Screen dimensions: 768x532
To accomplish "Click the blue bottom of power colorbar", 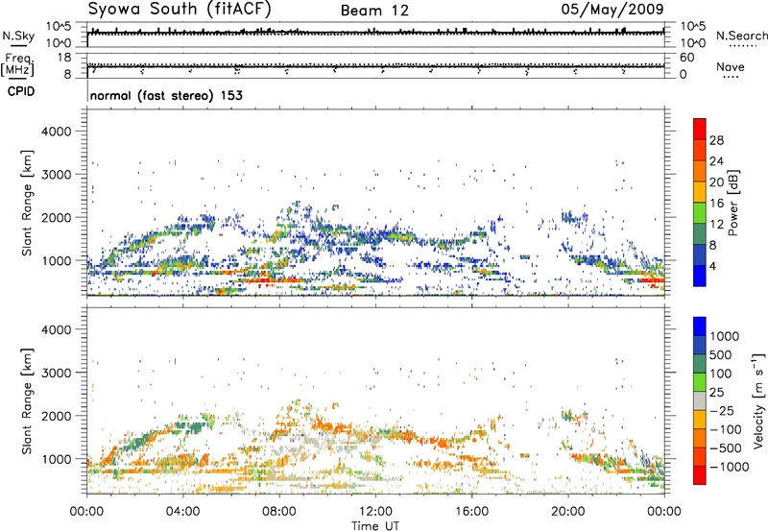I will tap(700, 276).
